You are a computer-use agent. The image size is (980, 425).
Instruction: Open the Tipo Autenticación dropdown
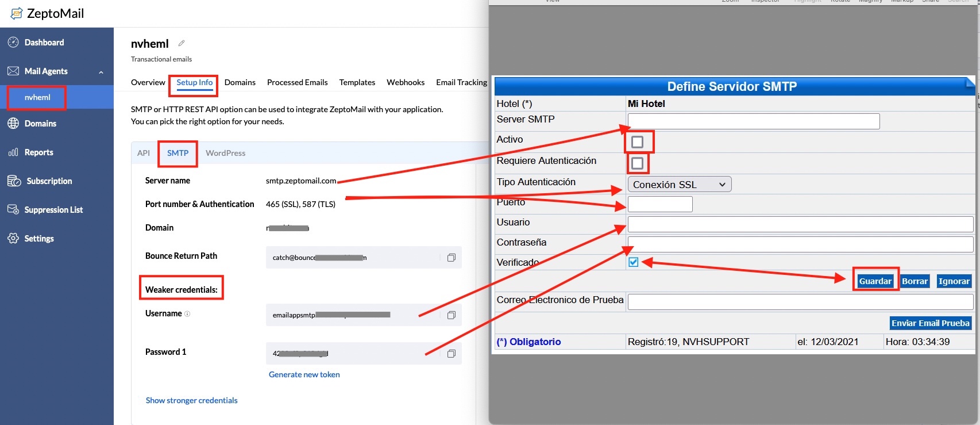[679, 185]
